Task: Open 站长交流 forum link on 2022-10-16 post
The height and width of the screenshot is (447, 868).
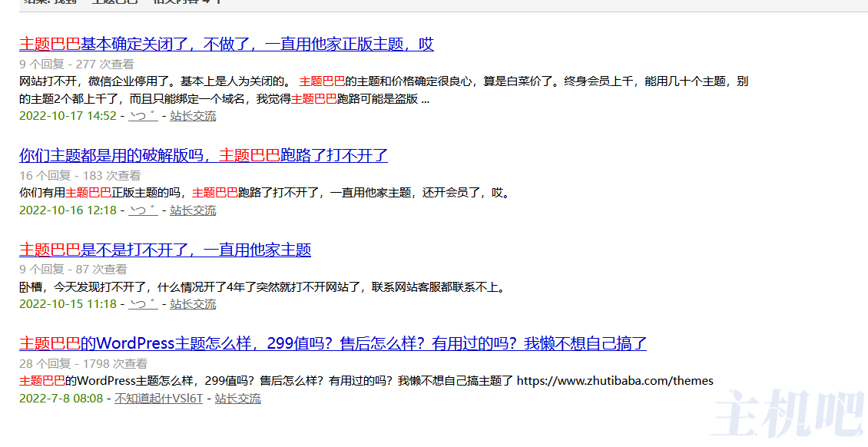Action: [193, 210]
